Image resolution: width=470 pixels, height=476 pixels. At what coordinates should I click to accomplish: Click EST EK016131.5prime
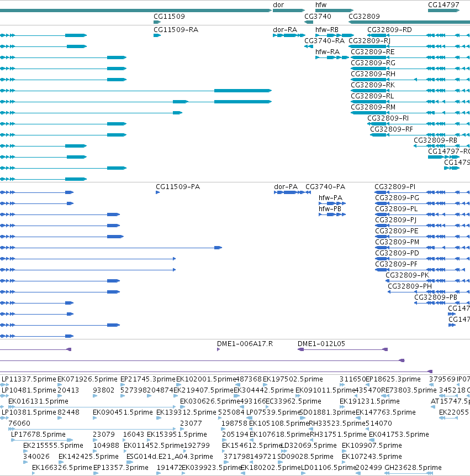38,401
